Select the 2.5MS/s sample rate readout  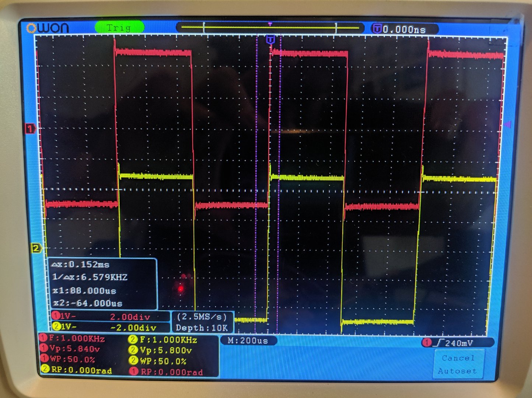pyautogui.click(x=202, y=317)
